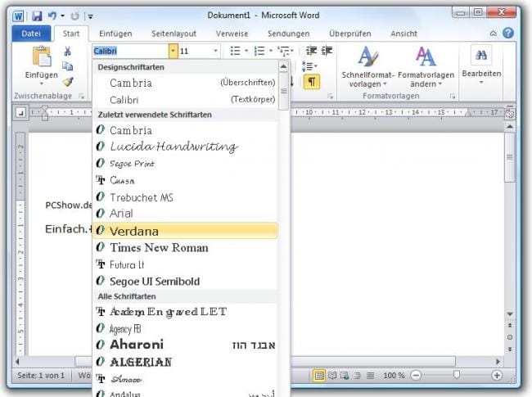Select the Academy Engraved LET font
Screen dimensions: 532x397
[186, 312]
